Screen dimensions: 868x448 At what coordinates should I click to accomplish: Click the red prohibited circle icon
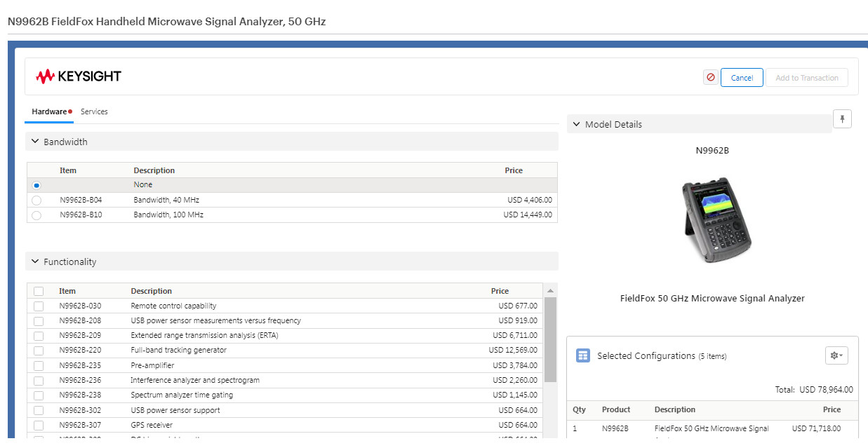710,77
